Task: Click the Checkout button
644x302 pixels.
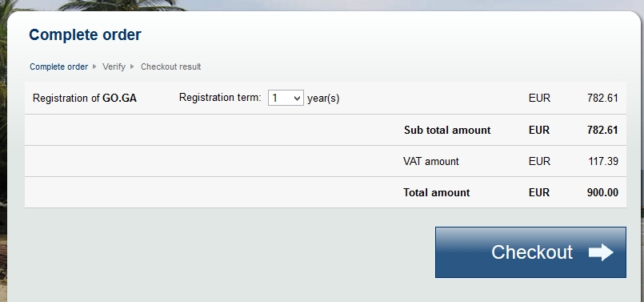Action: pyautogui.click(x=530, y=252)
